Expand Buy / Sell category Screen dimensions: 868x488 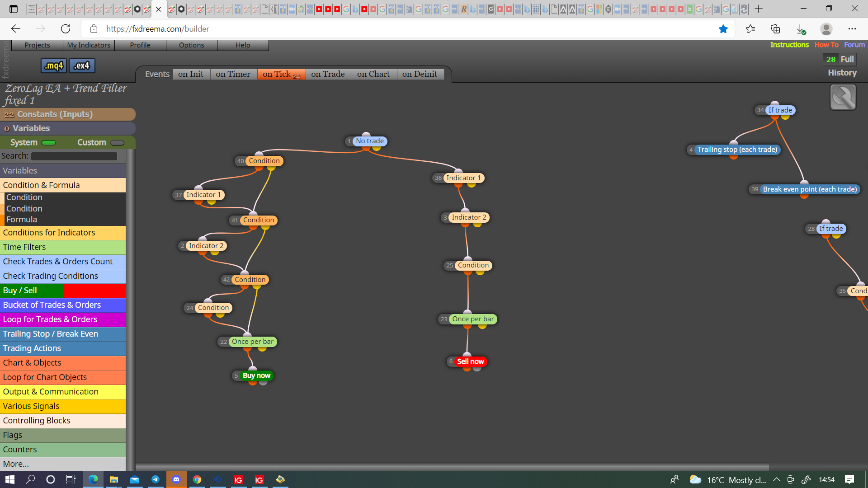click(x=63, y=291)
